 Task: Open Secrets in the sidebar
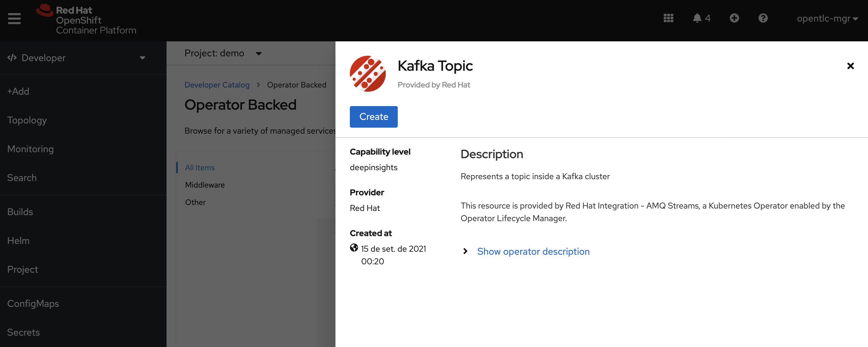(23, 333)
